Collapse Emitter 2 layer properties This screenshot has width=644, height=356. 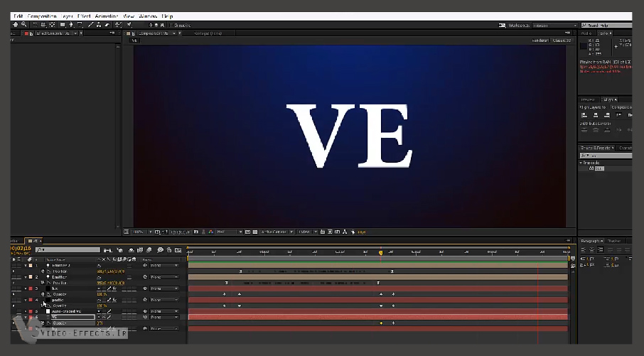pyautogui.click(x=26, y=265)
